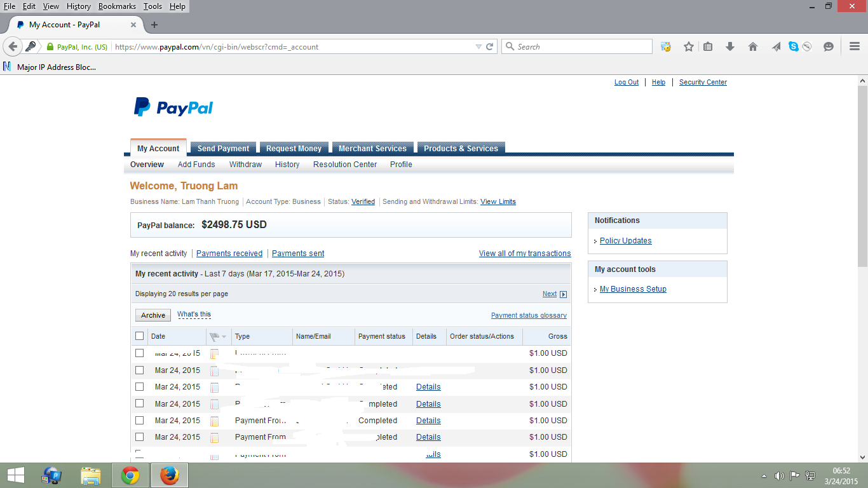Screen dimensions: 868x488
Task: Click the paper plane share icon
Action: (x=776, y=46)
